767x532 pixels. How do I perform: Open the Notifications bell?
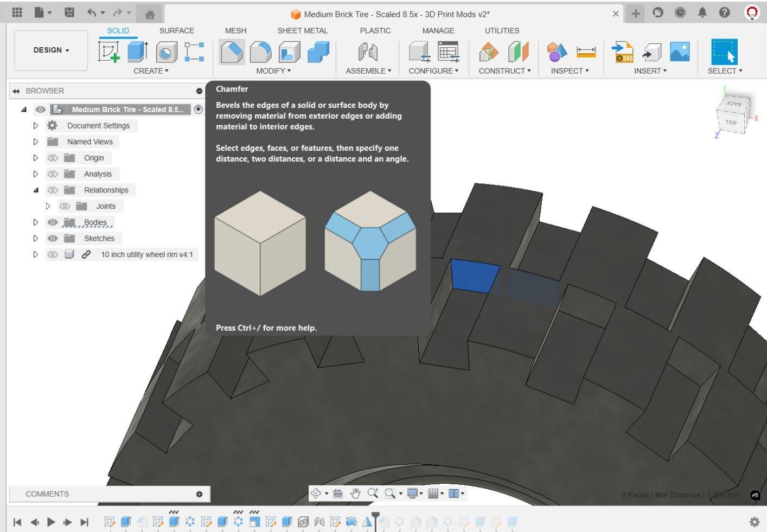pos(702,12)
